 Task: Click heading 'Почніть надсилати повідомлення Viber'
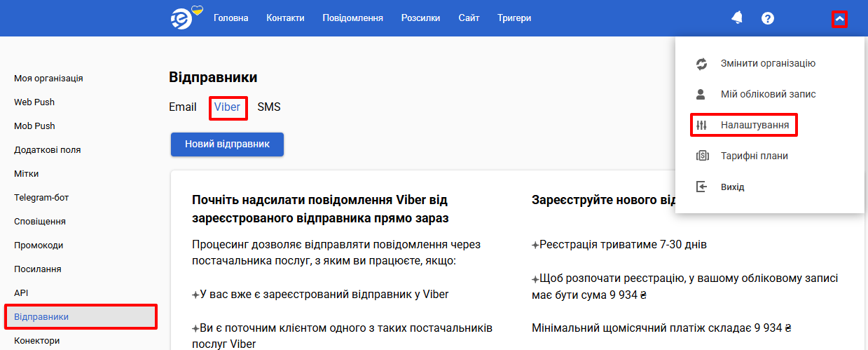click(319, 209)
